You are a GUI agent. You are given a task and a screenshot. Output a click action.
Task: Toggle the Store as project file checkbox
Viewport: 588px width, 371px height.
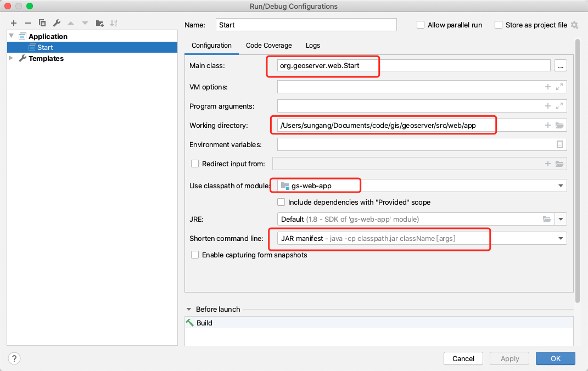pos(499,25)
